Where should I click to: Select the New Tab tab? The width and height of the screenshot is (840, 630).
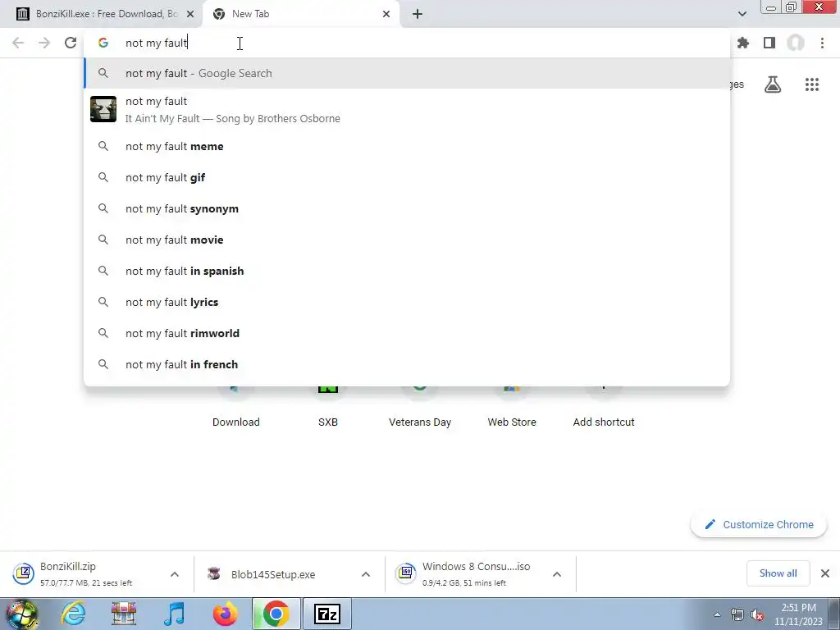[x=301, y=14]
